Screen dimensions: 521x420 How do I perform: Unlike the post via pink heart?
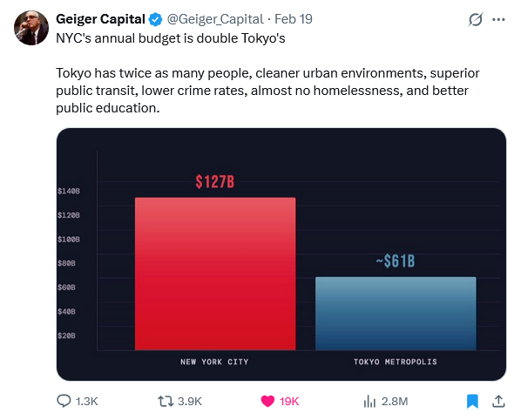pos(267,402)
